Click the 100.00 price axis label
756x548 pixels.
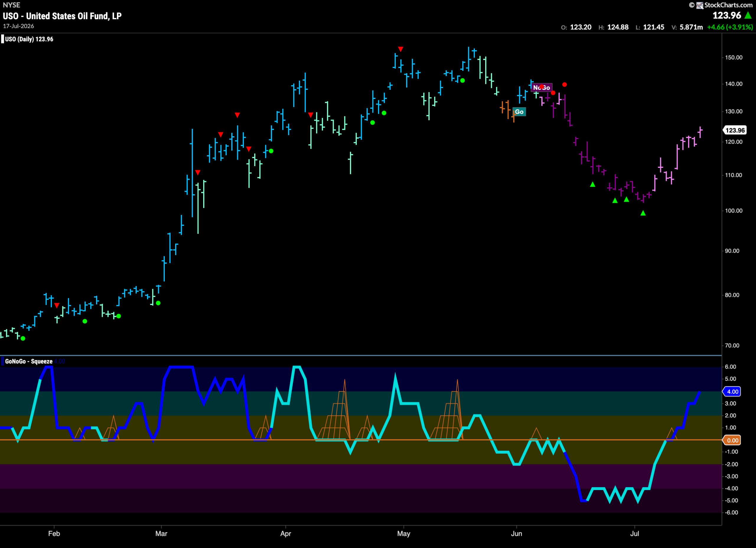(x=734, y=210)
